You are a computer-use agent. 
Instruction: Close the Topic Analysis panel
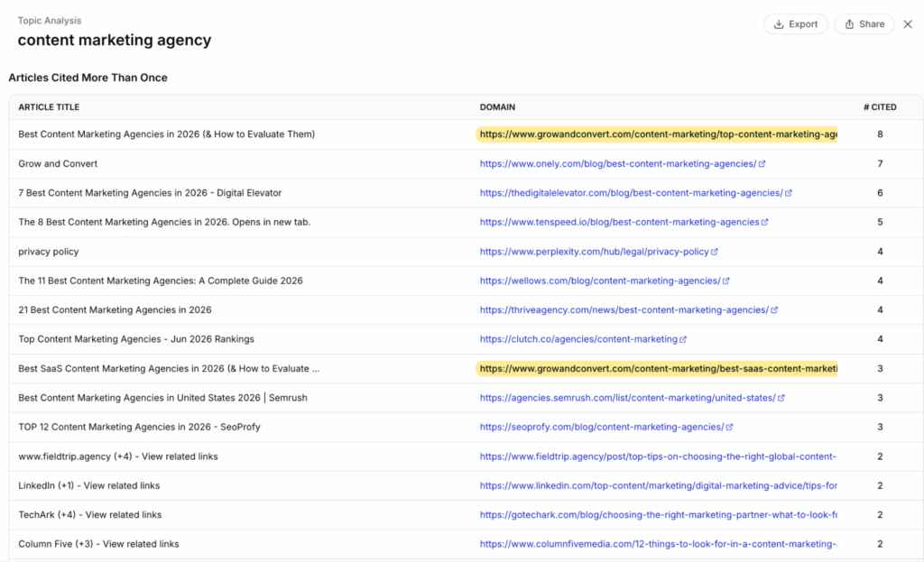[x=908, y=24]
